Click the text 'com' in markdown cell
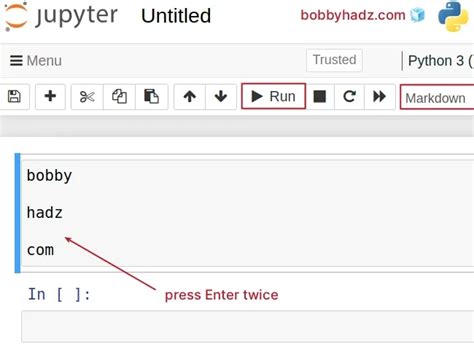Image resolution: width=474 pixels, height=360 pixels. pyautogui.click(x=40, y=250)
